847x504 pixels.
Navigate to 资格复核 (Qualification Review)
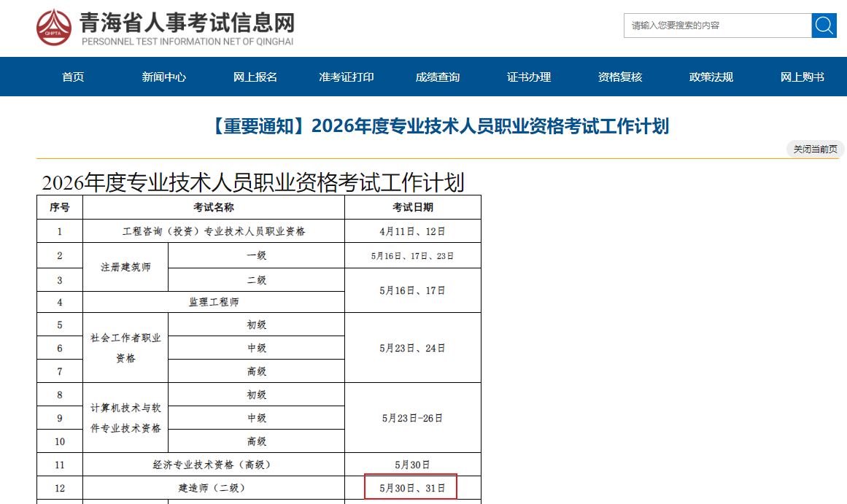619,77
